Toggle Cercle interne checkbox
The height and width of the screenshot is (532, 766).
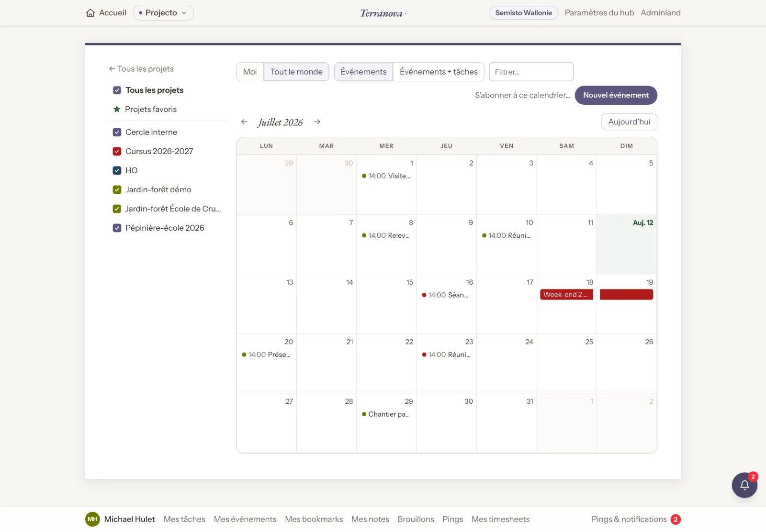pos(117,132)
